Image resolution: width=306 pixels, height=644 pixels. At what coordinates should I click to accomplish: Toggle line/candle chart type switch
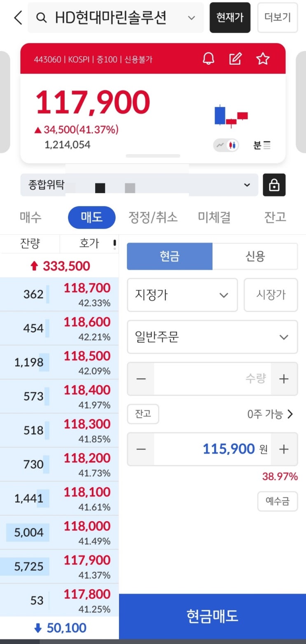click(227, 145)
